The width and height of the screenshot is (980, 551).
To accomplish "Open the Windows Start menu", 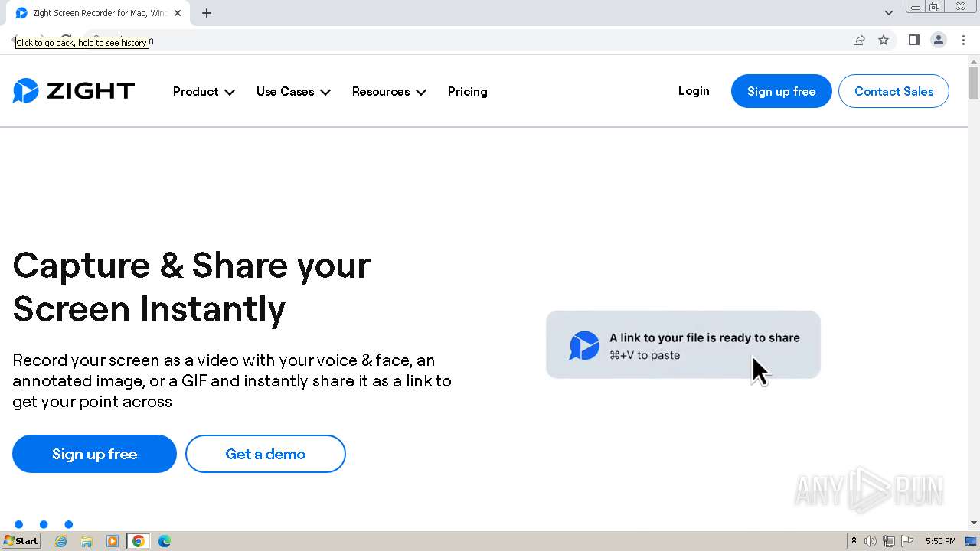I will (x=21, y=541).
